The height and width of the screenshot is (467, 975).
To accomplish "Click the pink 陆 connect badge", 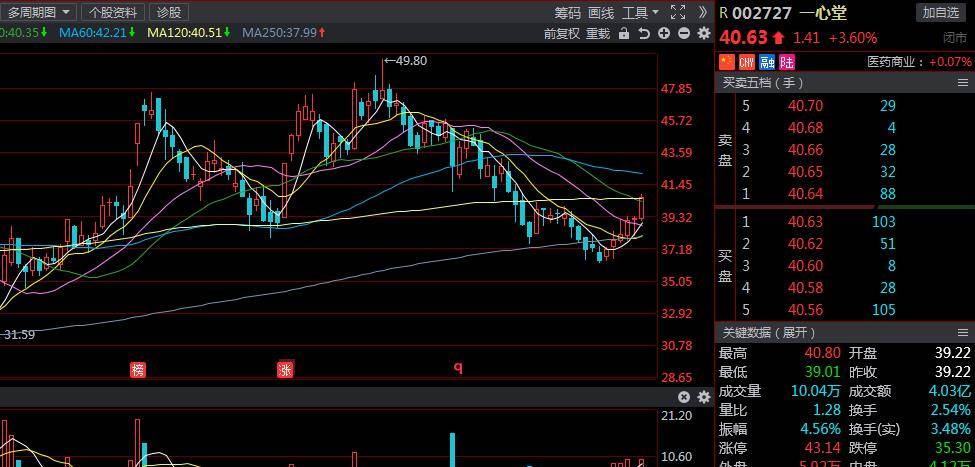I will (787, 62).
